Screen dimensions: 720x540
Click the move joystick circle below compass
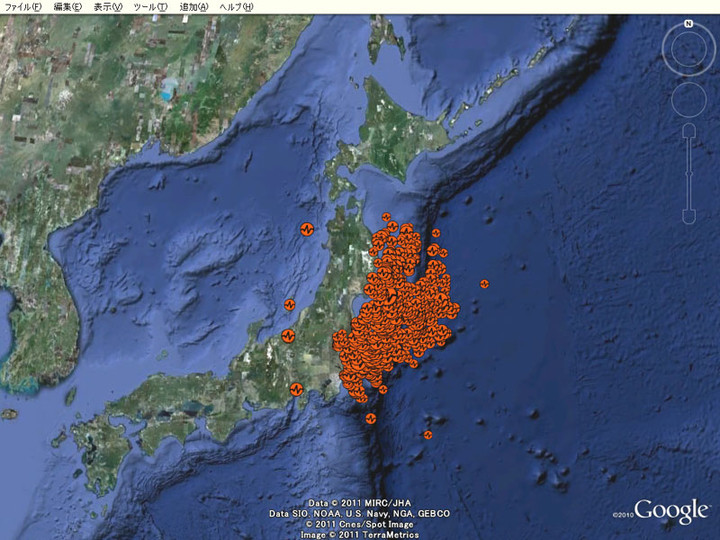point(689,100)
